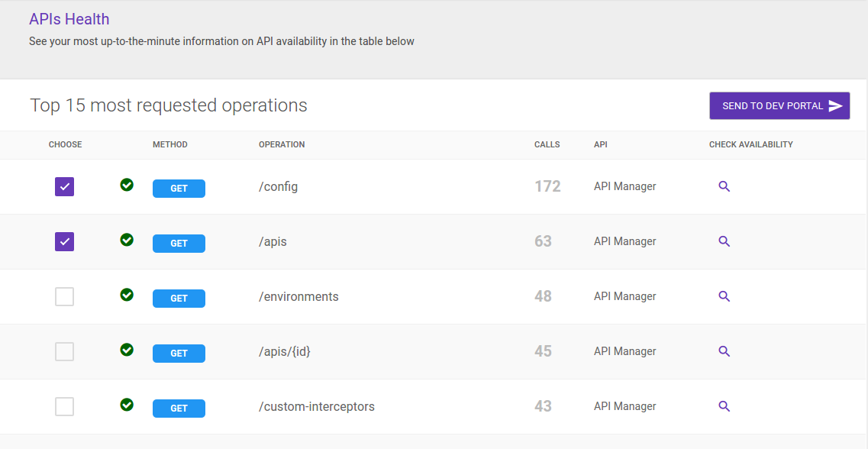Click the METHOD column header
The image size is (868, 449).
(169, 144)
